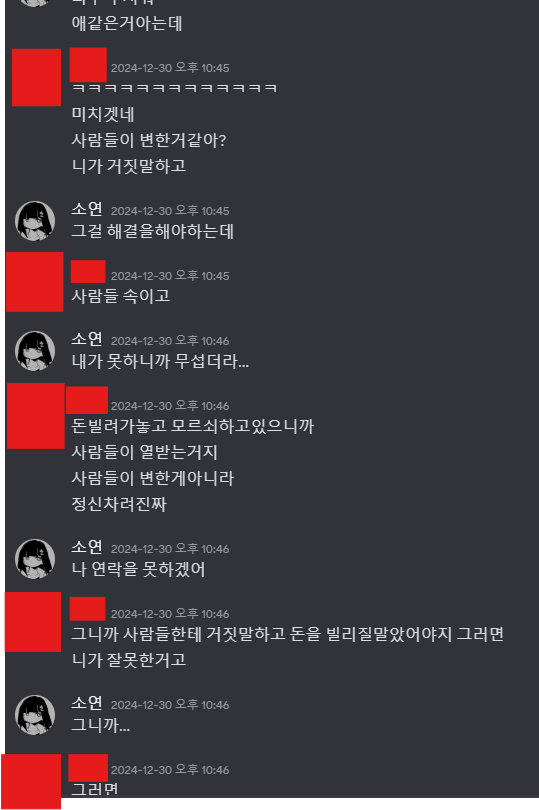Click 소연's avatar beside "그걸 해결을해야하는데"
This screenshot has height=810, width=539.
coord(35,221)
